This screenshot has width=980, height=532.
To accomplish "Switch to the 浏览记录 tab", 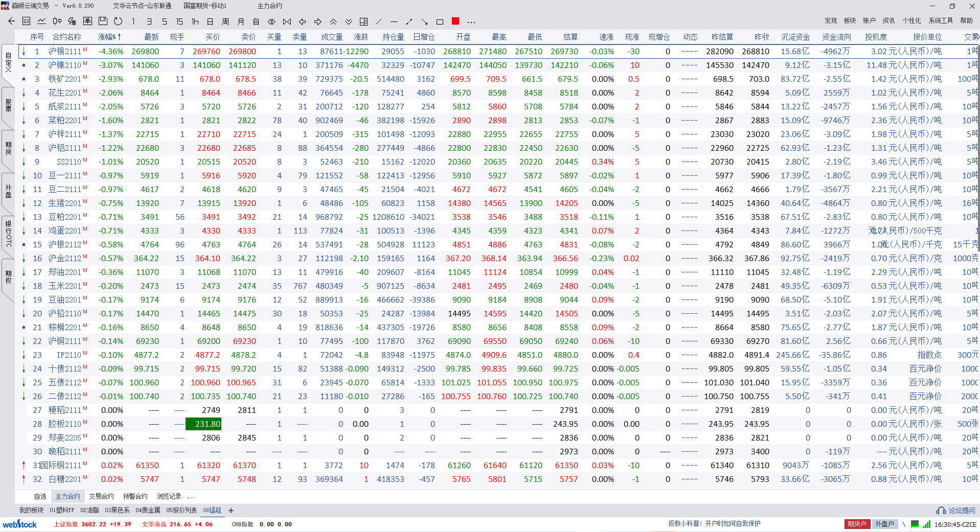I will (169, 496).
